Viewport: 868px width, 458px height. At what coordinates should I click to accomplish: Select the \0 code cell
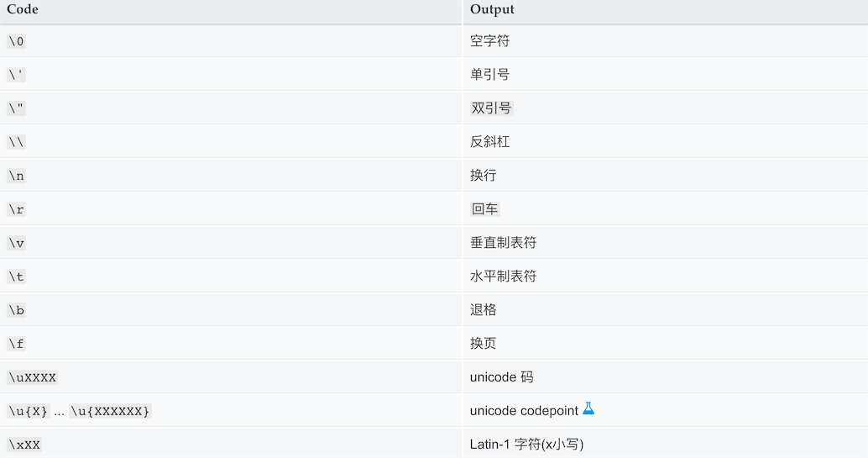(17, 41)
